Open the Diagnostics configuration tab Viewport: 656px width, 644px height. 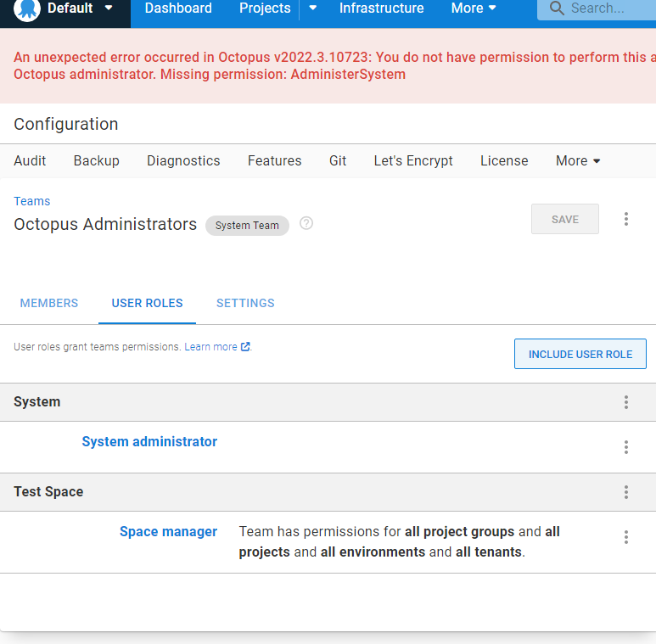pyautogui.click(x=183, y=161)
